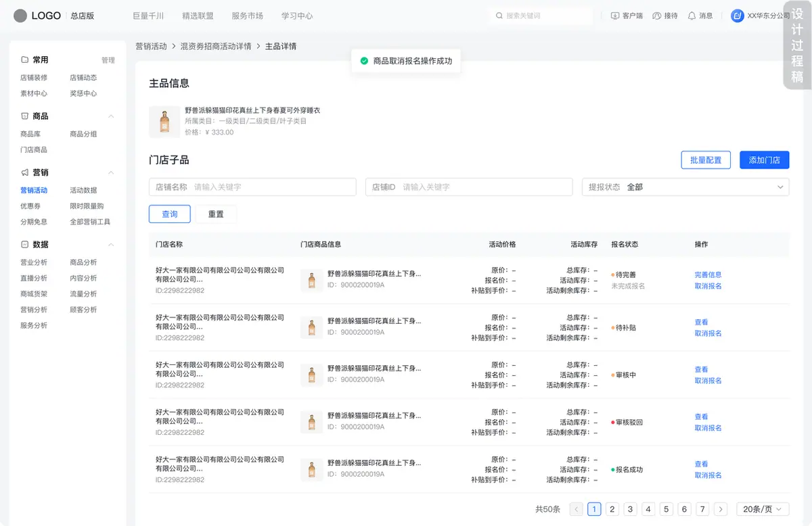The image size is (812, 526).
Task: Click 审核驳回 status text
Action: pos(629,422)
